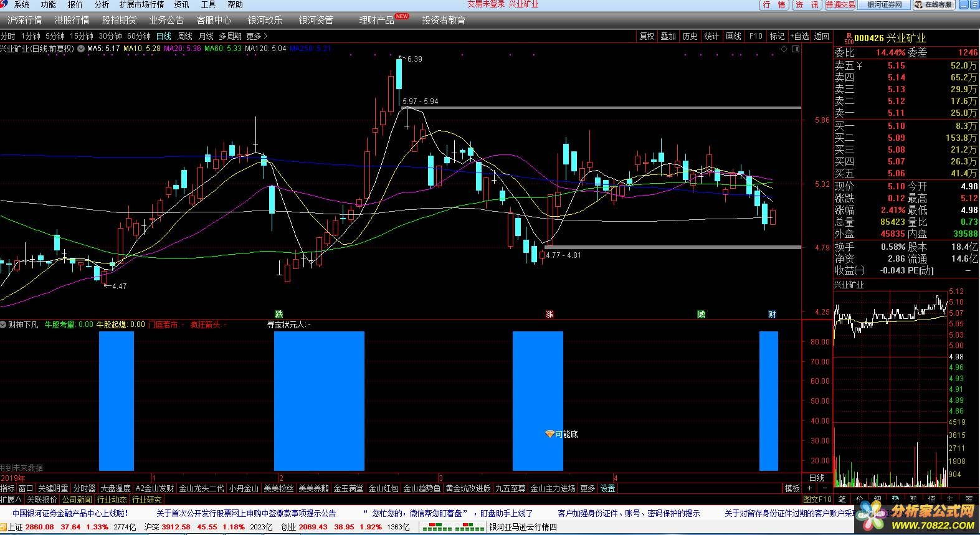Open the 投资者教育 tab
The image size is (980, 535).
pyautogui.click(x=444, y=20)
